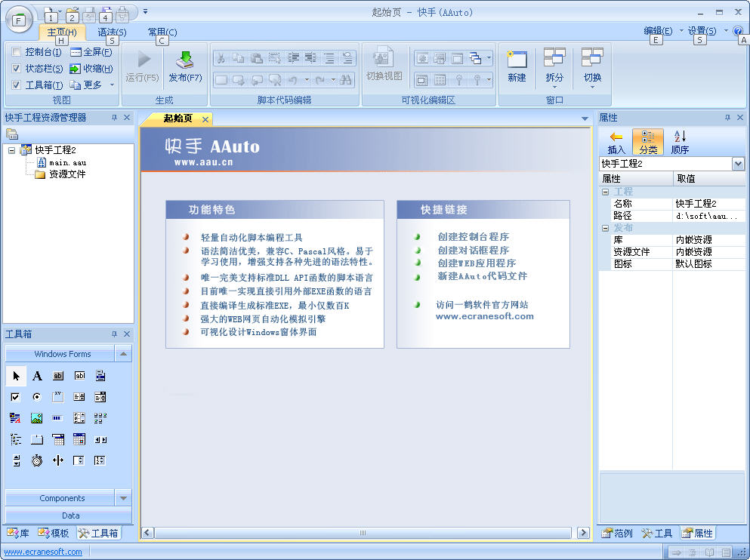
Task: Toggle the 控制台(I) checkbox
Action: pyautogui.click(x=16, y=51)
